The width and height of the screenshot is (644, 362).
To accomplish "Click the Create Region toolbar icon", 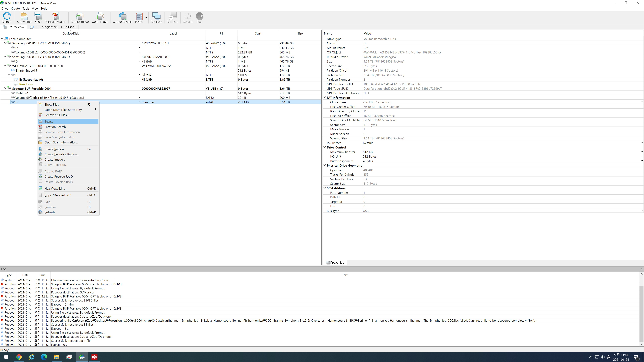I will (122, 17).
